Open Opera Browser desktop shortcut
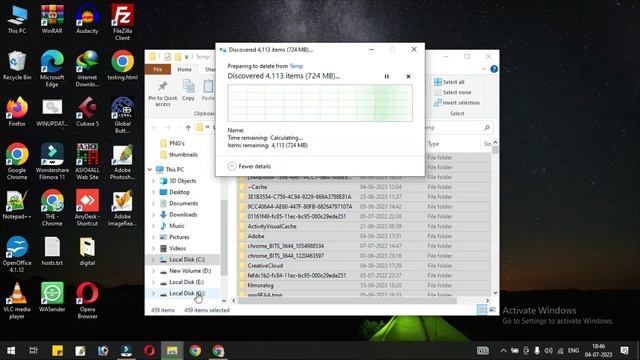 [x=87, y=301]
